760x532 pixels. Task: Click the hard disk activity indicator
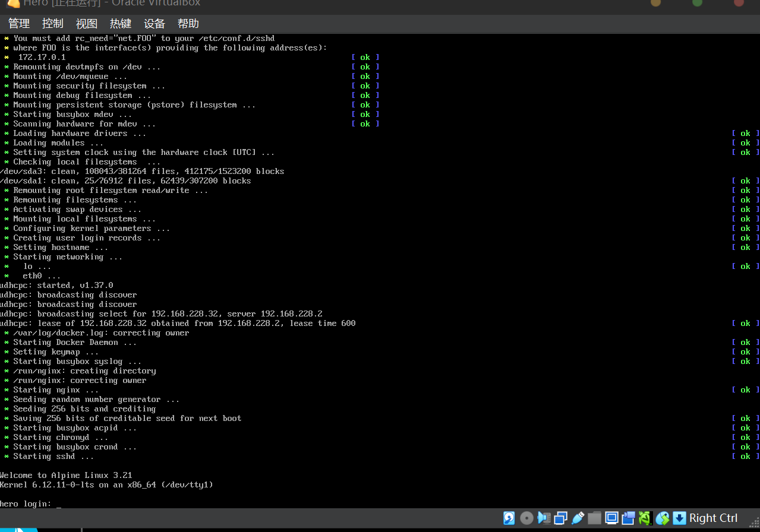coord(509,518)
